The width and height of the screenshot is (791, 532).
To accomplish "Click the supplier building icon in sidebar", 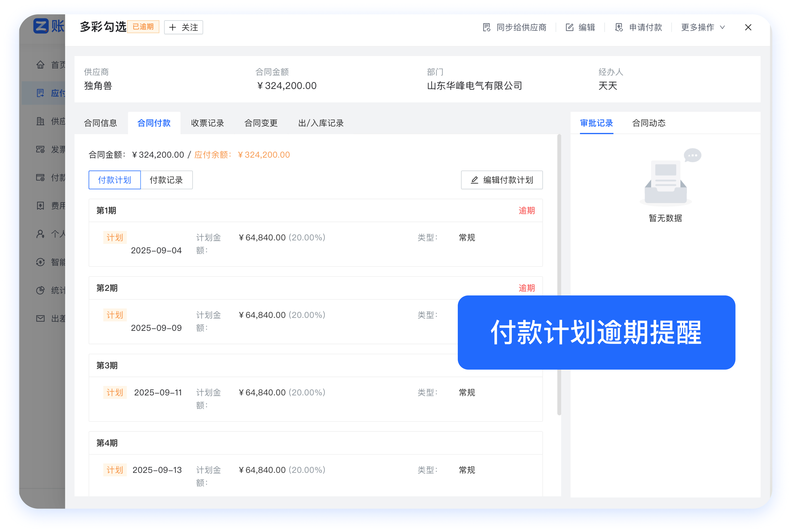I will pyautogui.click(x=40, y=121).
